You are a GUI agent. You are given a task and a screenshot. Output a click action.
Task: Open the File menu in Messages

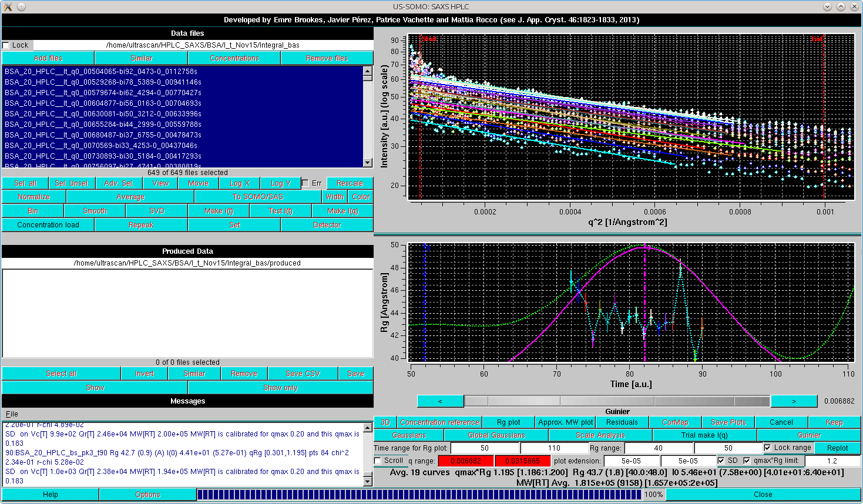tap(12, 414)
